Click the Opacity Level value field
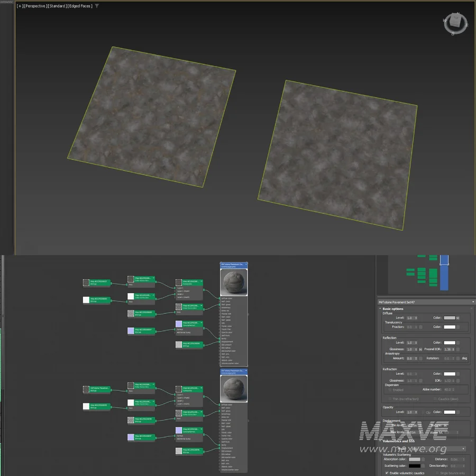Viewport: 476px width, 476px height. (410, 412)
